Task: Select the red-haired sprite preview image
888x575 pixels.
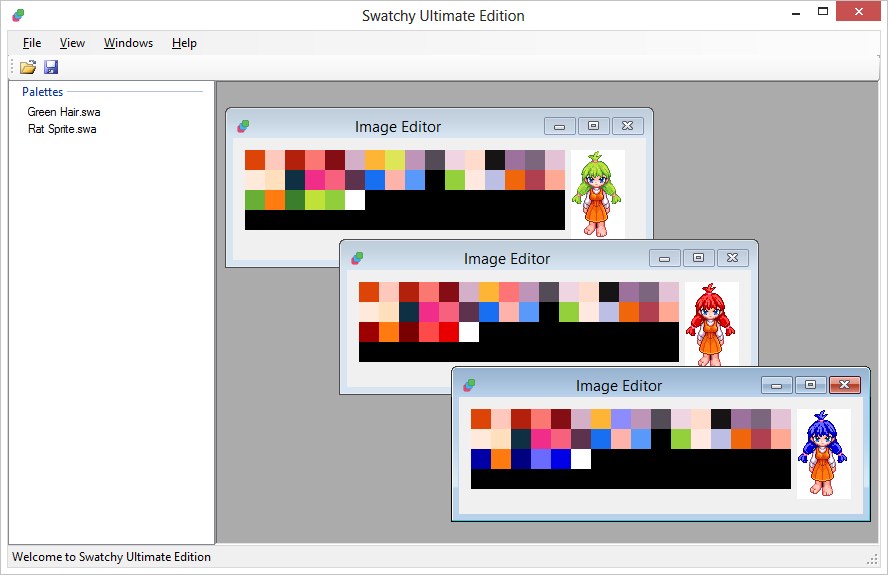Action: pyautogui.click(x=711, y=324)
